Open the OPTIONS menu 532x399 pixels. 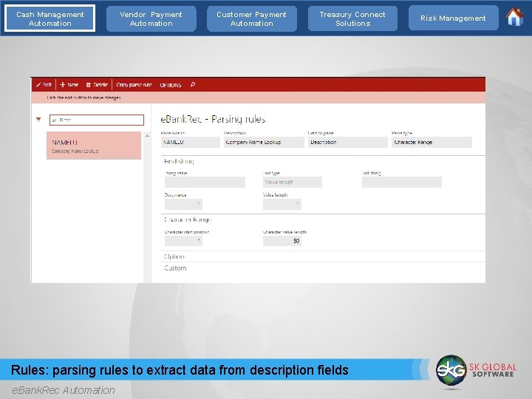click(x=171, y=85)
